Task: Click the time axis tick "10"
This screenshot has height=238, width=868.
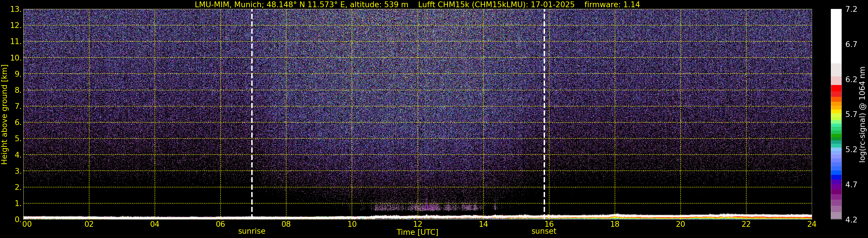Action: [352, 224]
